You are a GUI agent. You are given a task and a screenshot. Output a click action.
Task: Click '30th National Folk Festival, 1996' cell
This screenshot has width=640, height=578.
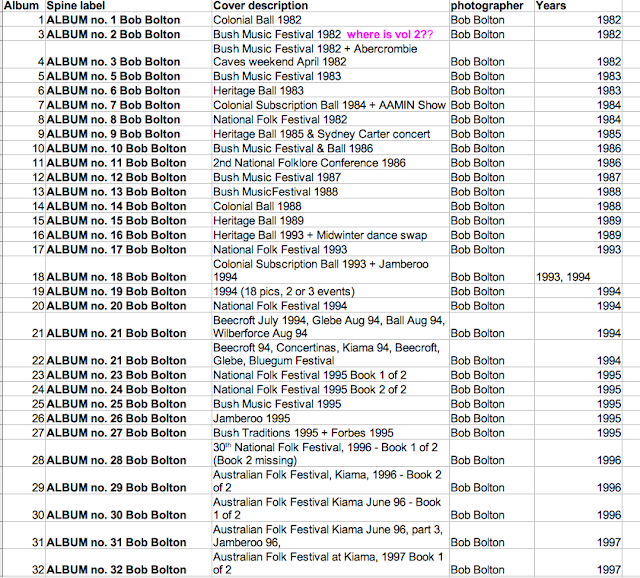tap(330, 454)
